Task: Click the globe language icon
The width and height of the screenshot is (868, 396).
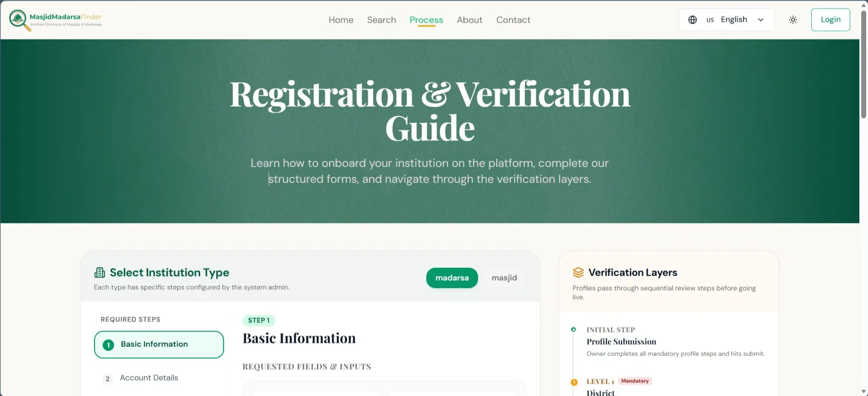Action: pos(693,20)
